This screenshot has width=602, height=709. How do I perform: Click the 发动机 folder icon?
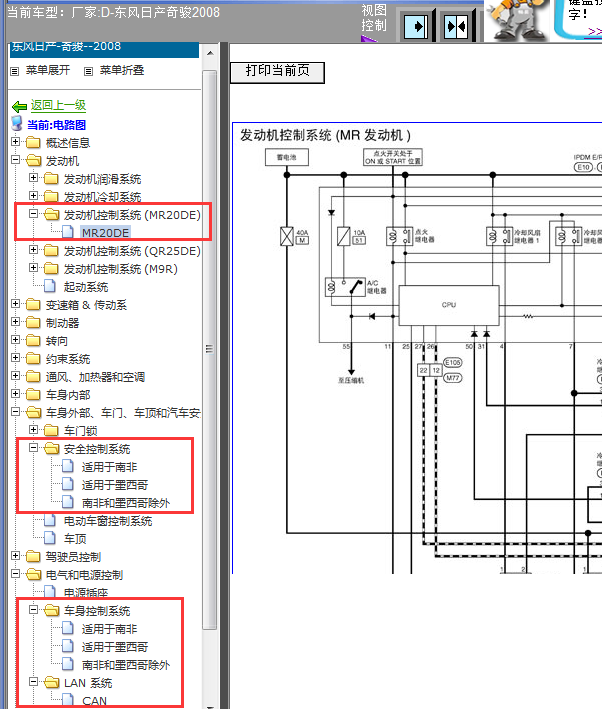(x=33, y=161)
